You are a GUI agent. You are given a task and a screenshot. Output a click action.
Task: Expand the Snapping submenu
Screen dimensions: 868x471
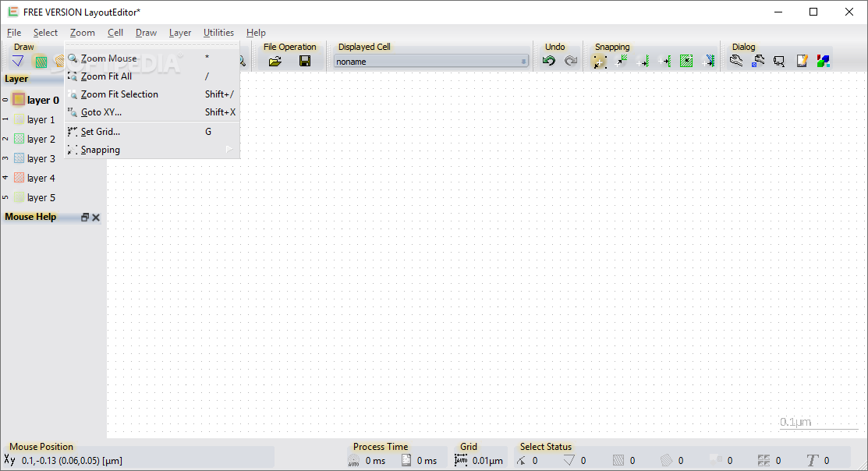(152, 150)
